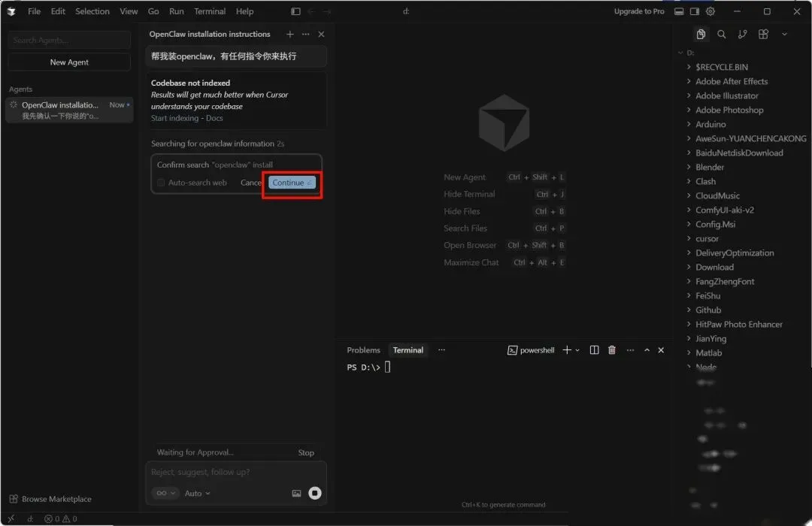Open the Explorer files icon

click(x=701, y=34)
